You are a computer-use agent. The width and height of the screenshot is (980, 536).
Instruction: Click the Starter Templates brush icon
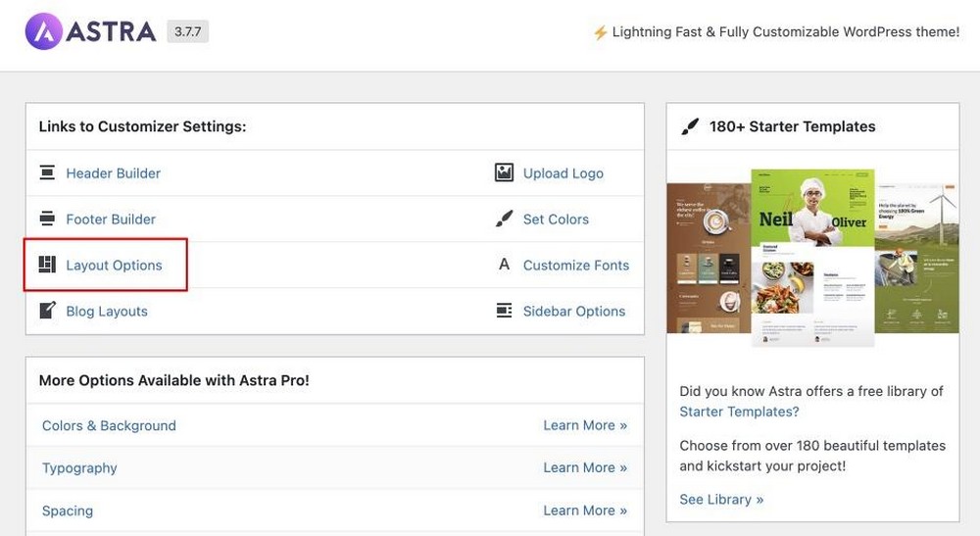[689, 126]
